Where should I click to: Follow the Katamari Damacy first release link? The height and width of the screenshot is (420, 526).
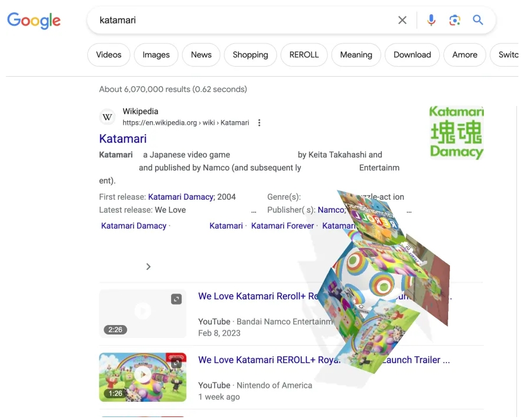pos(181,197)
